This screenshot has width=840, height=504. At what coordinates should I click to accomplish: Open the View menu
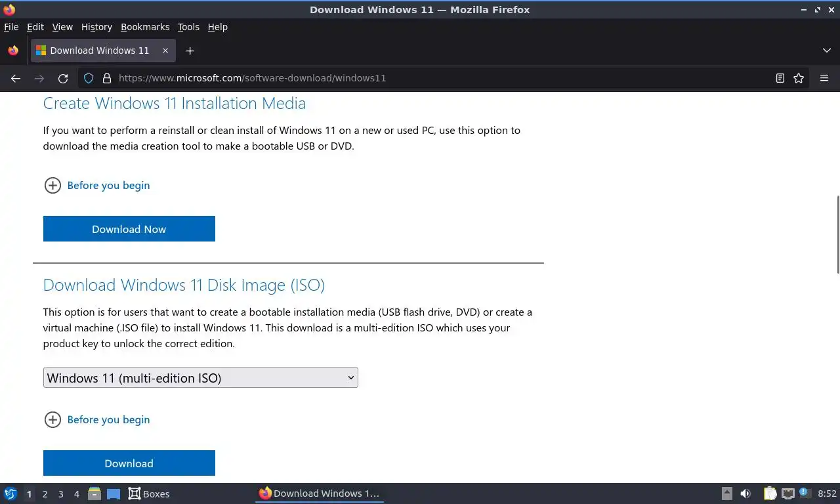(x=62, y=27)
